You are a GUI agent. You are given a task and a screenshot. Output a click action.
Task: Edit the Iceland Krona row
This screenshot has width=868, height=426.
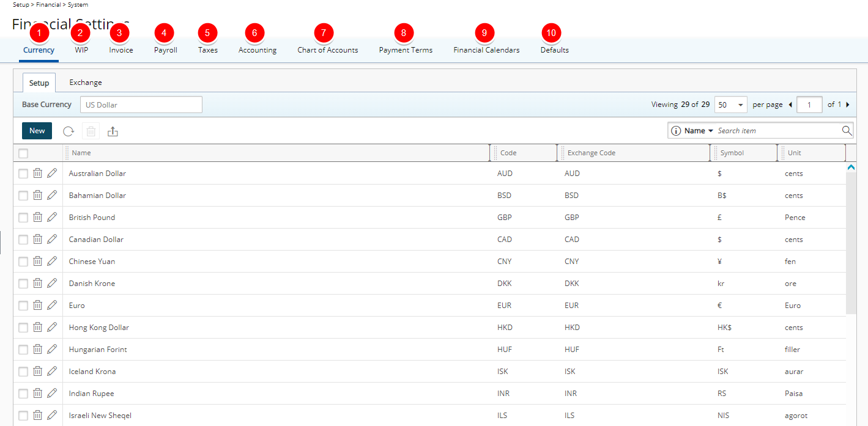52,371
